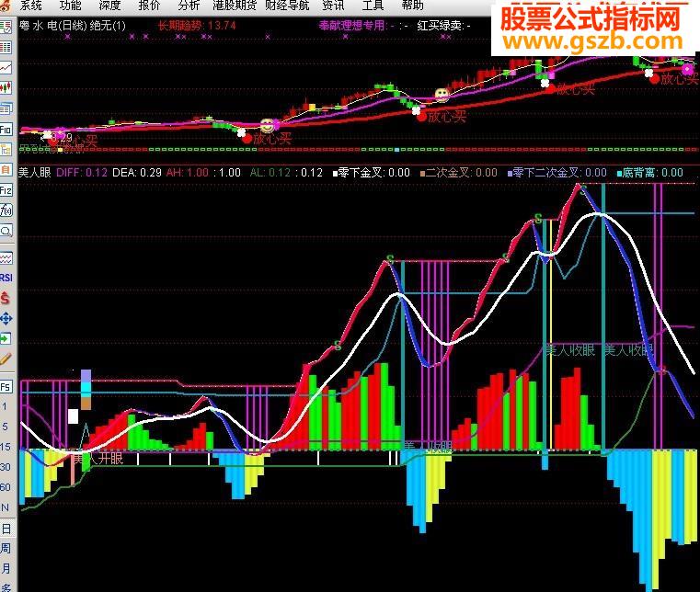Viewport: 700px width, 592px height.
Task: Click the magnifier search icon
Action: (x=6, y=231)
